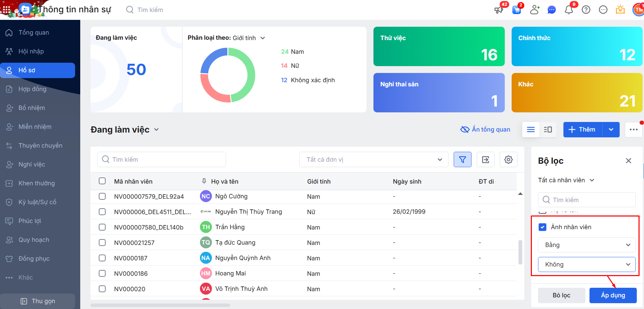644x309 pixels.
Task: Select the checkbox for Ngô Cường row
Action: point(102,196)
